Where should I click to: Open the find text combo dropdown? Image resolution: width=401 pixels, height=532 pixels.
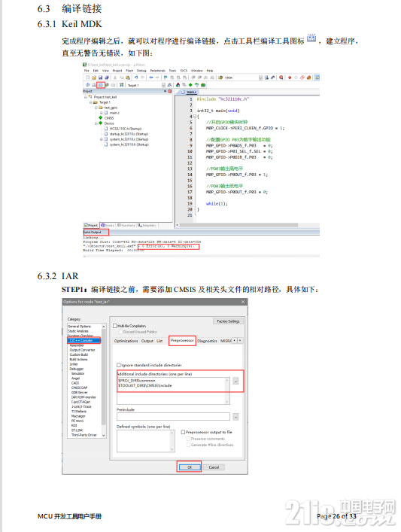click(x=260, y=78)
